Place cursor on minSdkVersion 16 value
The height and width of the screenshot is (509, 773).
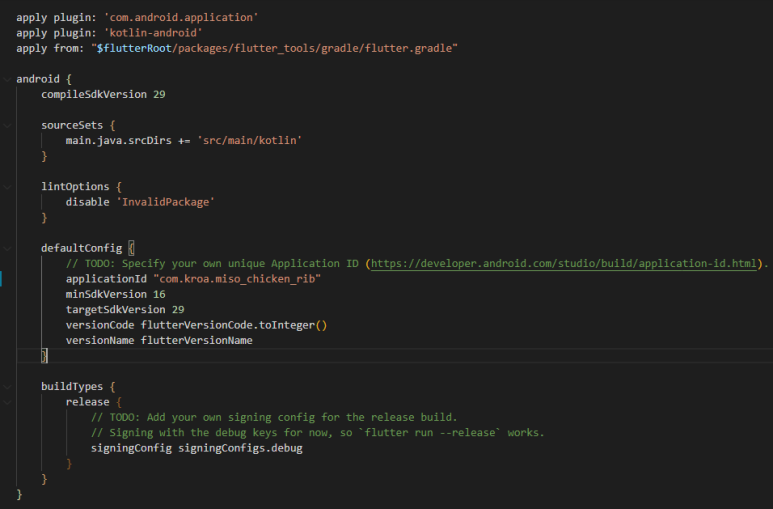159,294
